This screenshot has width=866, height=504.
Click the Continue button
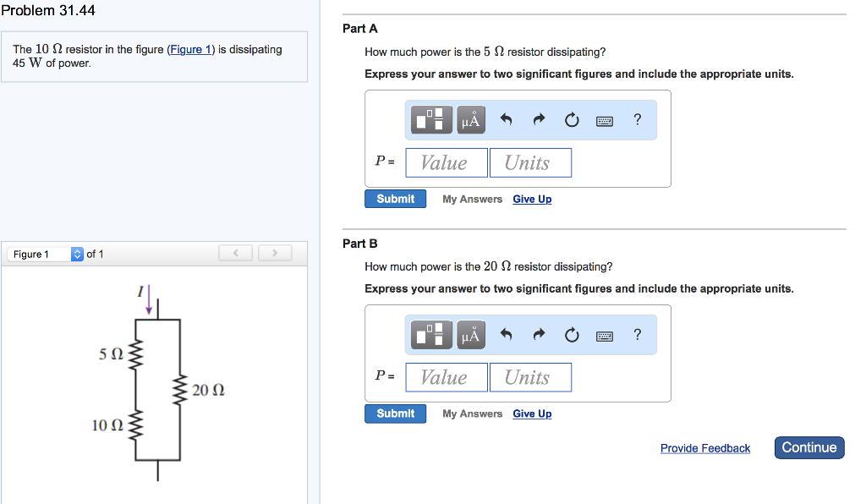pyautogui.click(x=809, y=447)
